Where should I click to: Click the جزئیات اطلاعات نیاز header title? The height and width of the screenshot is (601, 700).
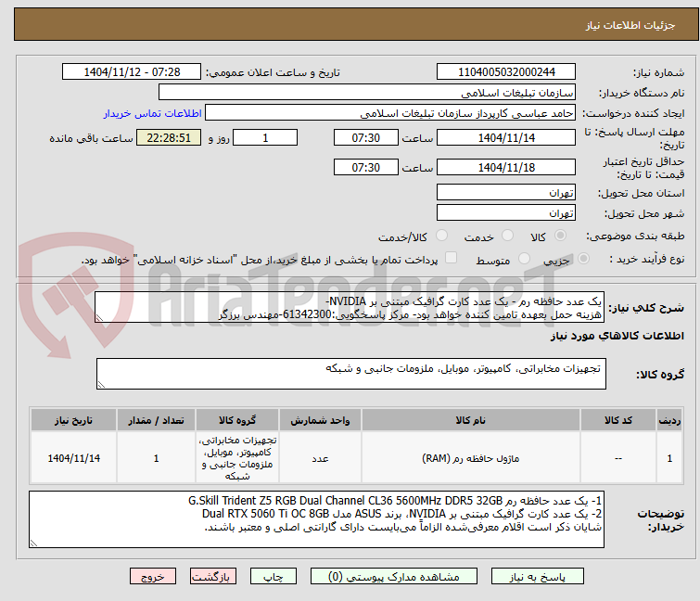(630, 25)
